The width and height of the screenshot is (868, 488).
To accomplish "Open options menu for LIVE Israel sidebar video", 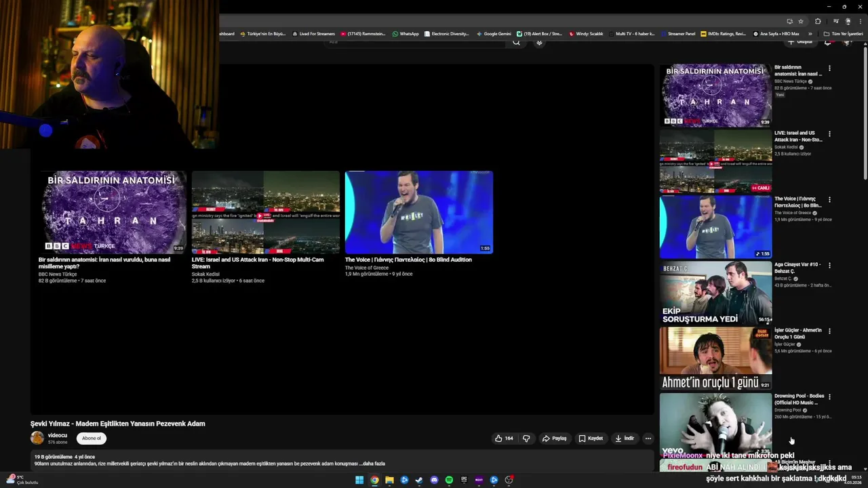I will [x=829, y=134].
